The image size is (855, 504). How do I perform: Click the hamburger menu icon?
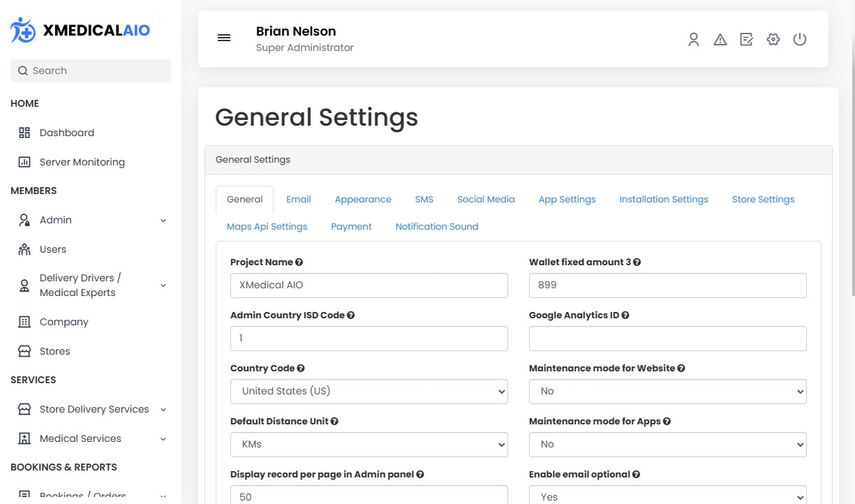[x=224, y=38]
